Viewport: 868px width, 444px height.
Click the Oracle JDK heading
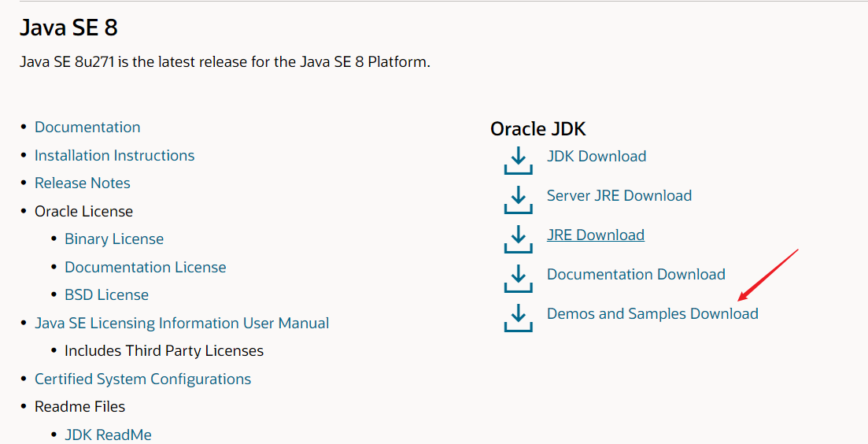[538, 129]
